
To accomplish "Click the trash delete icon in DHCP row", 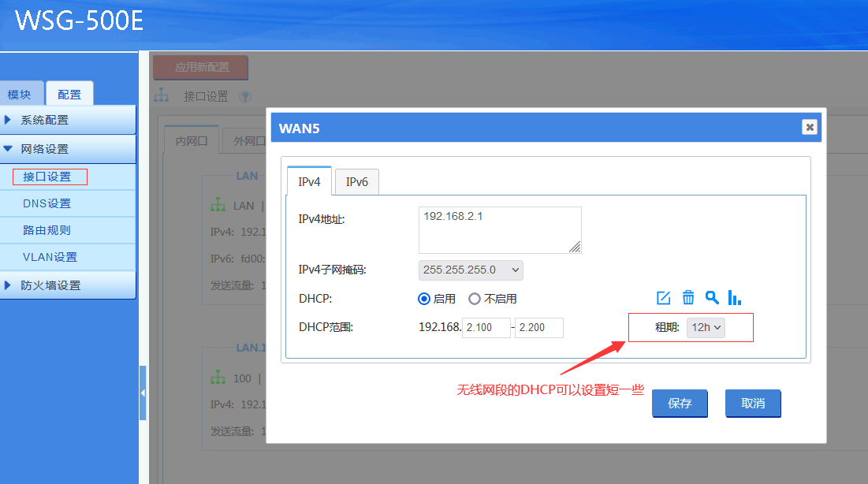I will click(x=687, y=297).
